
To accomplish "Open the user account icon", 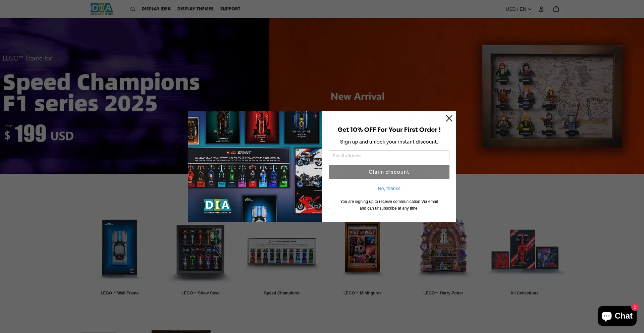I will [541, 9].
